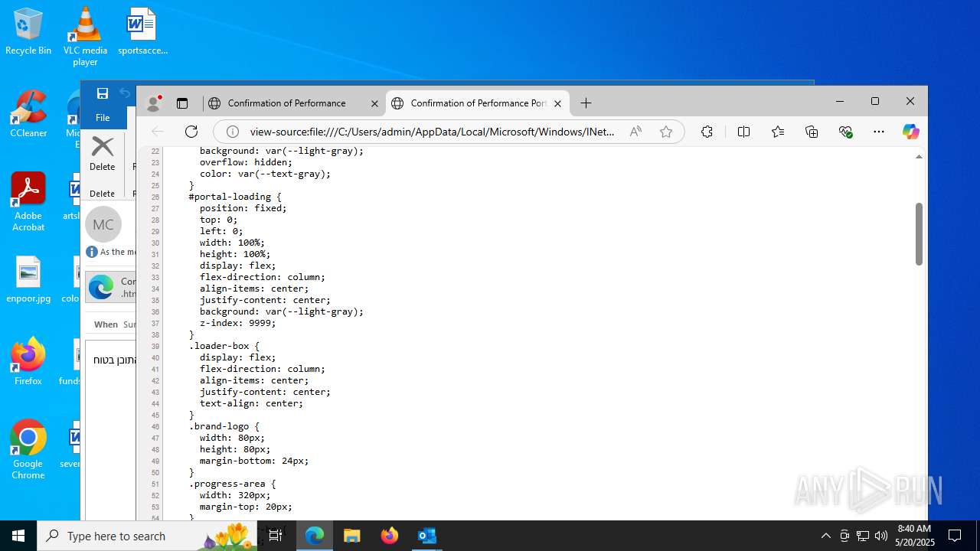The image size is (980, 551).
Task: Click Firefox icon on the taskbar
Action: [x=390, y=536]
